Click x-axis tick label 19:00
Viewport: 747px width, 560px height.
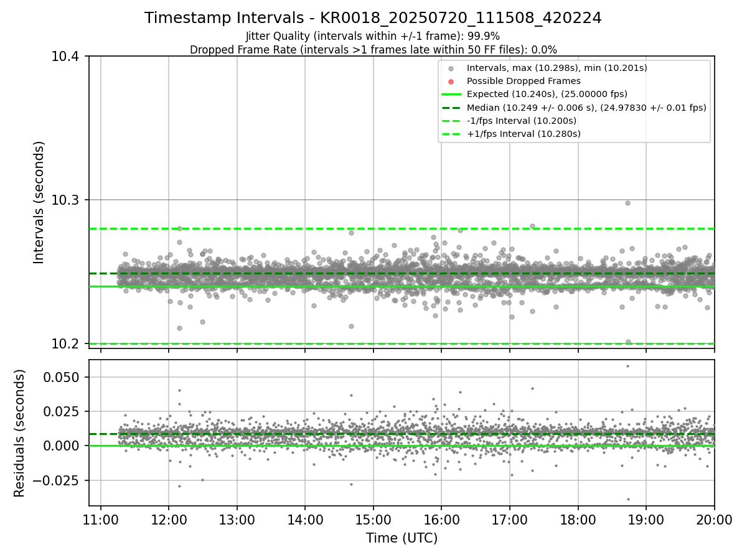[646, 520]
